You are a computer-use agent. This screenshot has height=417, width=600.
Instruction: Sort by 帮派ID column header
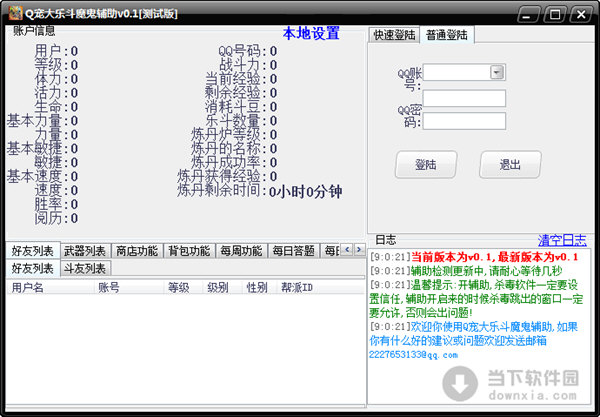[x=320, y=288]
